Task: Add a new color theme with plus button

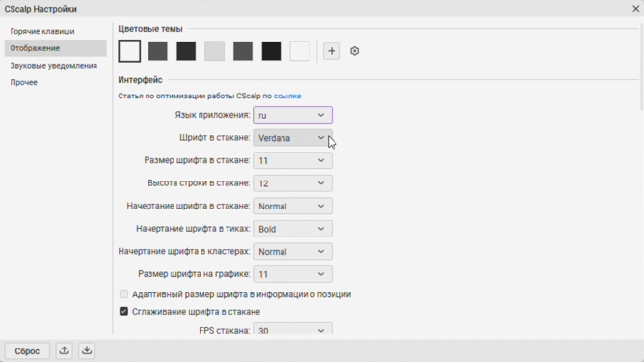Action: 332,51
